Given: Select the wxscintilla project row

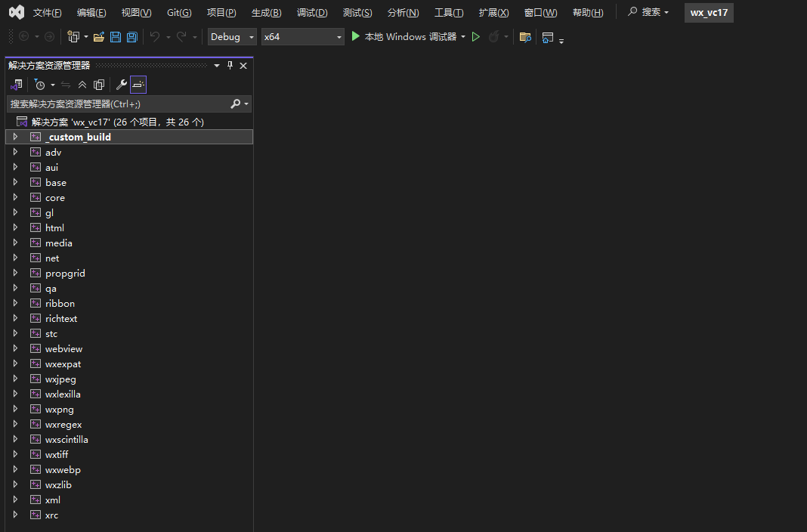Looking at the screenshot, I should 129,439.
